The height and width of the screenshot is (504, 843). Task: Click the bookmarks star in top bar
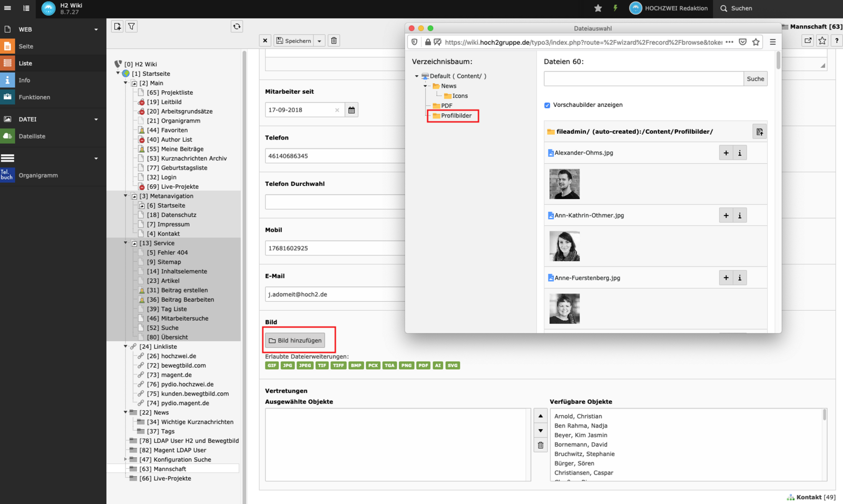(598, 8)
